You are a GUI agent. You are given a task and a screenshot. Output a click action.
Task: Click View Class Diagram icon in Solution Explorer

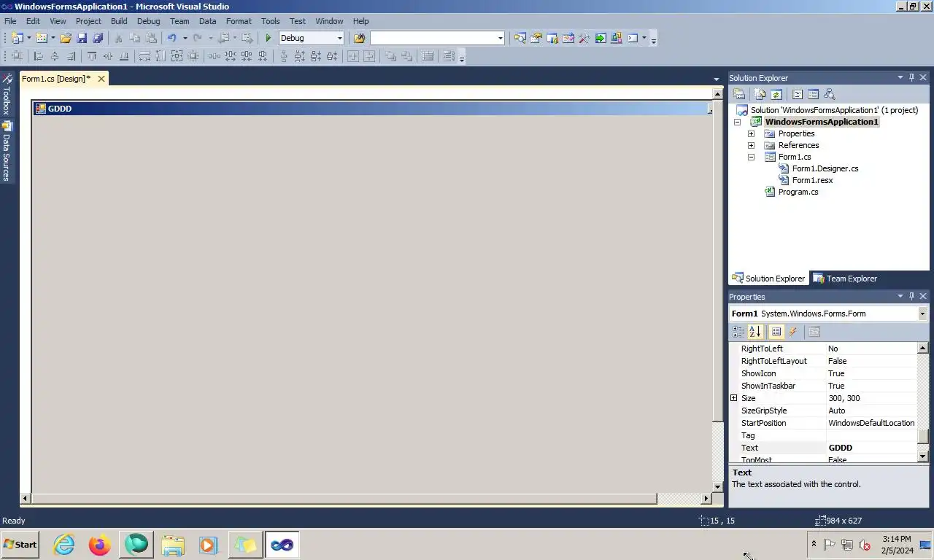(829, 94)
